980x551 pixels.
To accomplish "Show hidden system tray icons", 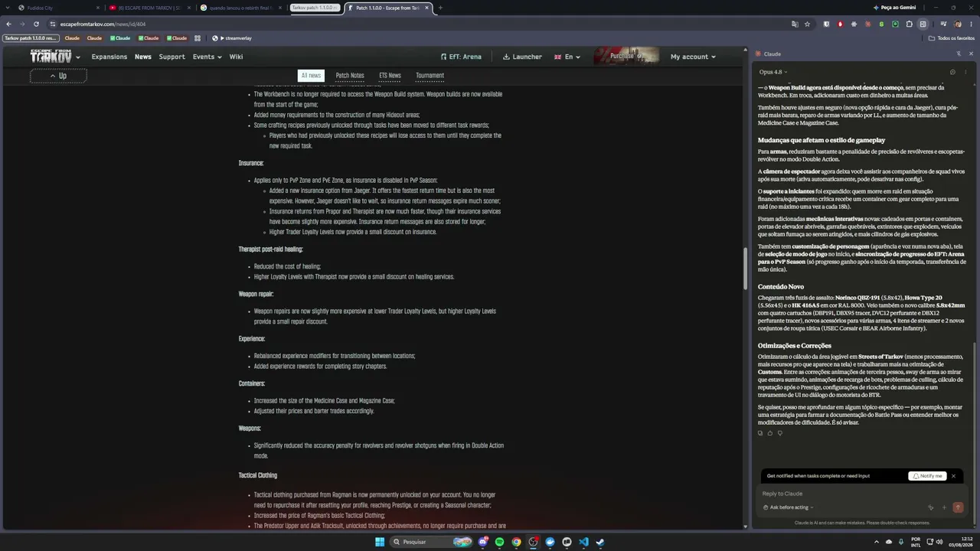I will pyautogui.click(x=877, y=542).
